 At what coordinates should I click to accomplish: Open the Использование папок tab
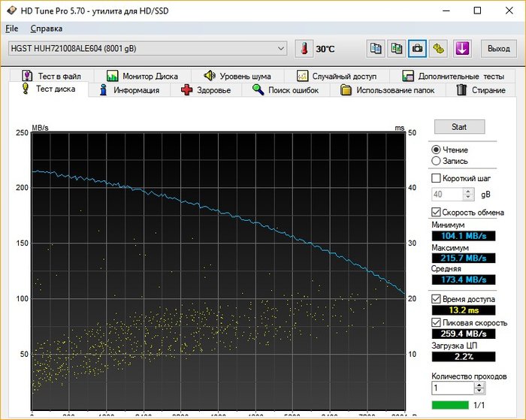pyautogui.click(x=388, y=90)
